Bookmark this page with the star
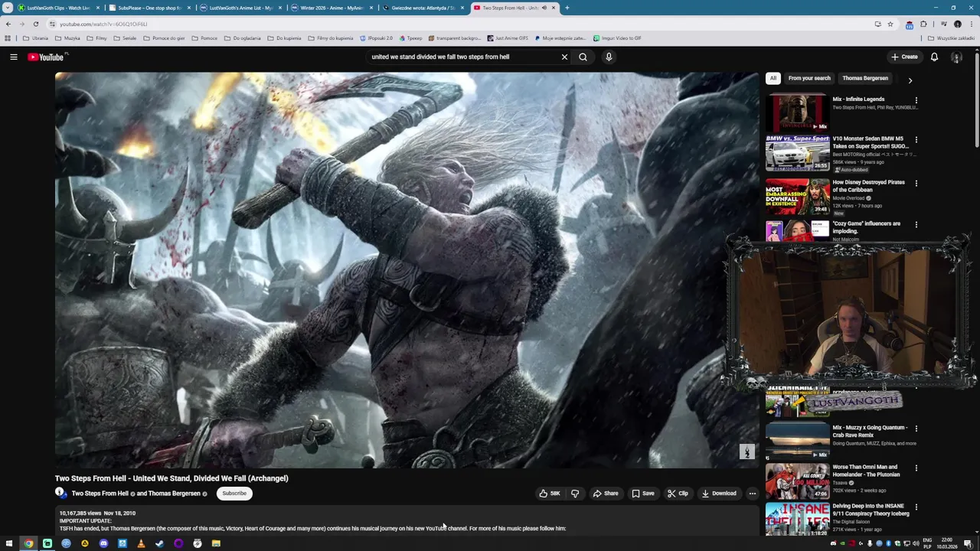The image size is (980, 551). (890, 24)
